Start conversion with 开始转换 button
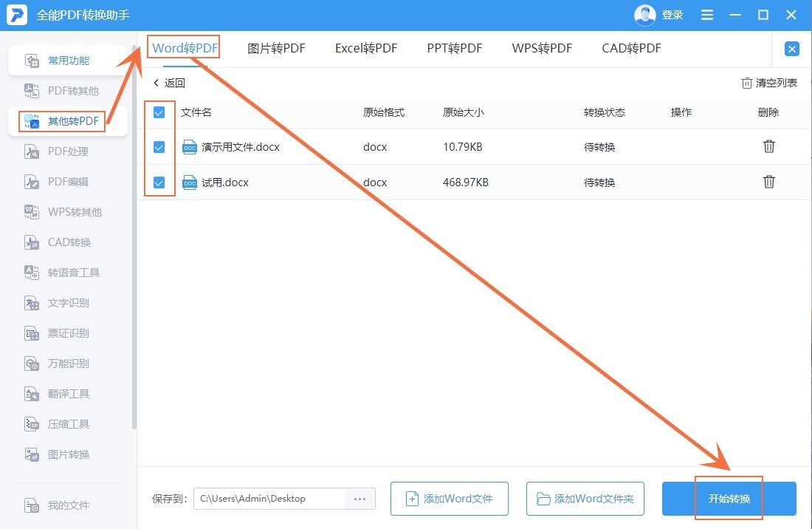 pos(728,499)
